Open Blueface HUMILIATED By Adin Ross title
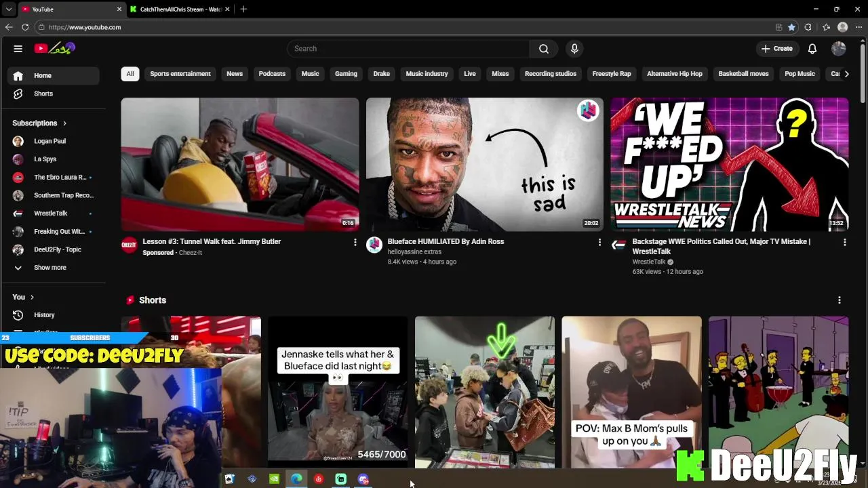The width and height of the screenshot is (868, 488). pyautogui.click(x=446, y=242)
